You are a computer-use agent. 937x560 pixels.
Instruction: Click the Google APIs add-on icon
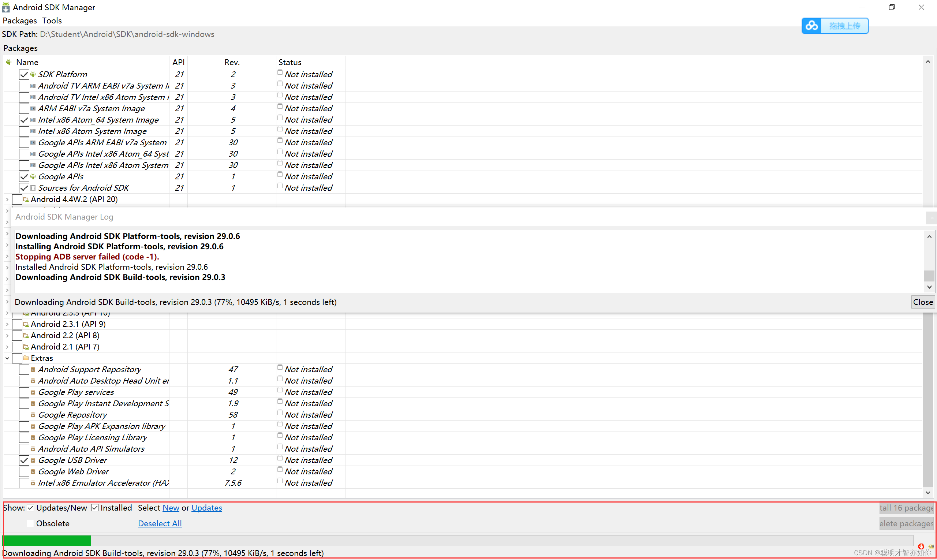pos(33,177)
